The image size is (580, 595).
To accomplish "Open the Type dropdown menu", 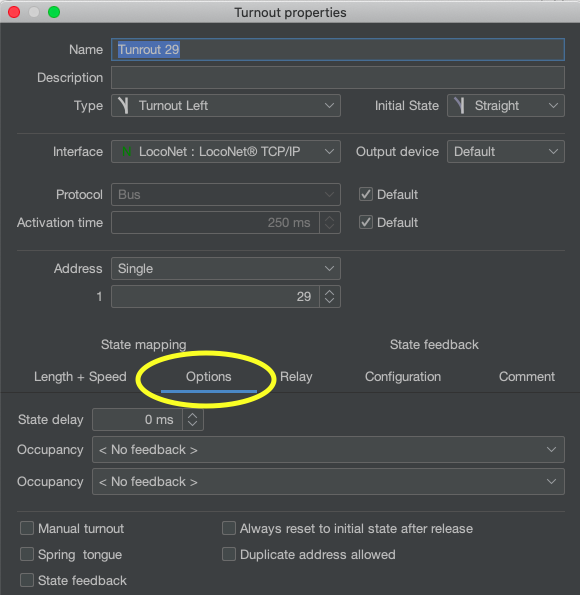I will coord(226,105).
